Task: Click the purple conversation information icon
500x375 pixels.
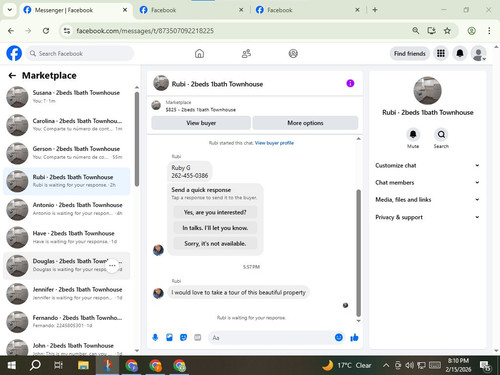Action: pos(350,83)
